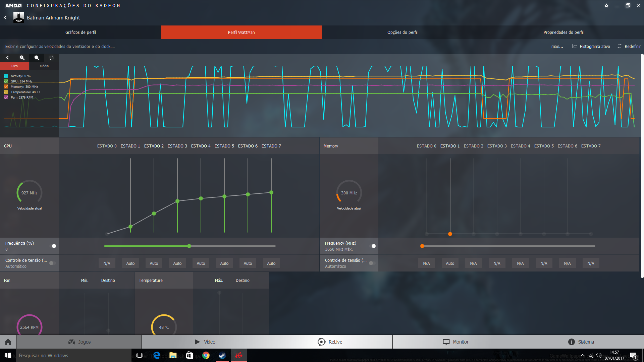Viewport: 644px width, 362px height.
Task: Click the ReLive logo icon
Action: point(321,342)
